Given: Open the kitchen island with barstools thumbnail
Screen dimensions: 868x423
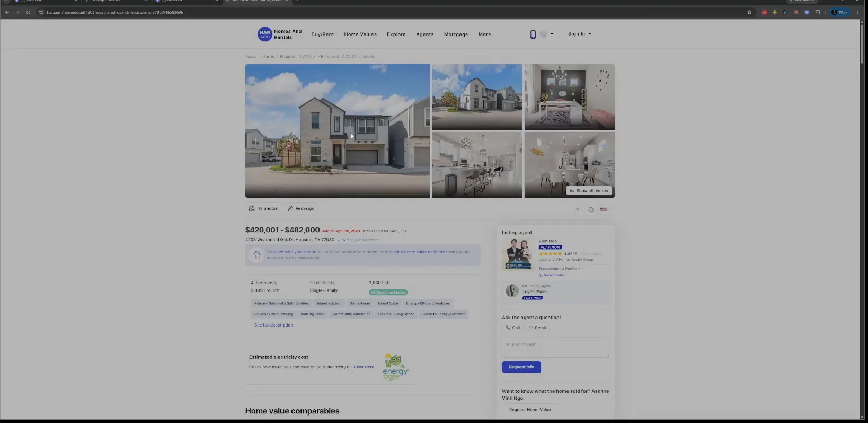Looking at the screenshot, I should [477, 165].
